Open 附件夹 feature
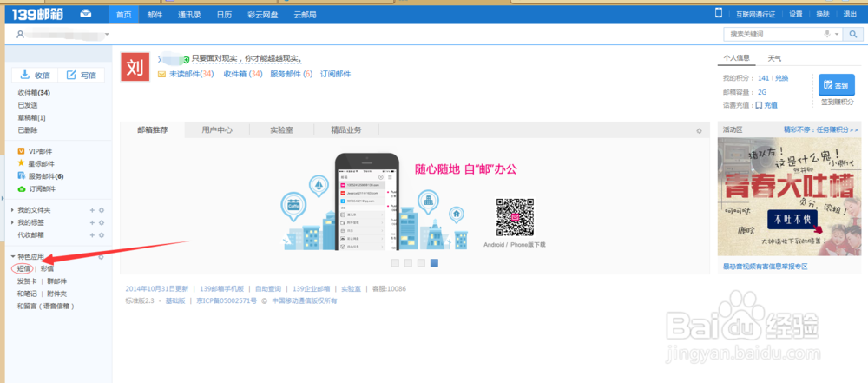This screenshot has height=383, width=868. click(57, 294)
